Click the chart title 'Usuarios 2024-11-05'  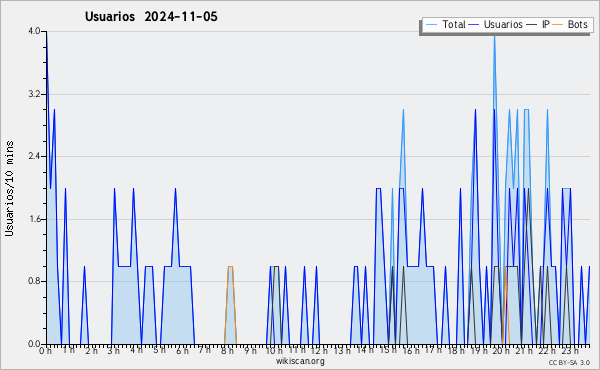coord(151,16)
